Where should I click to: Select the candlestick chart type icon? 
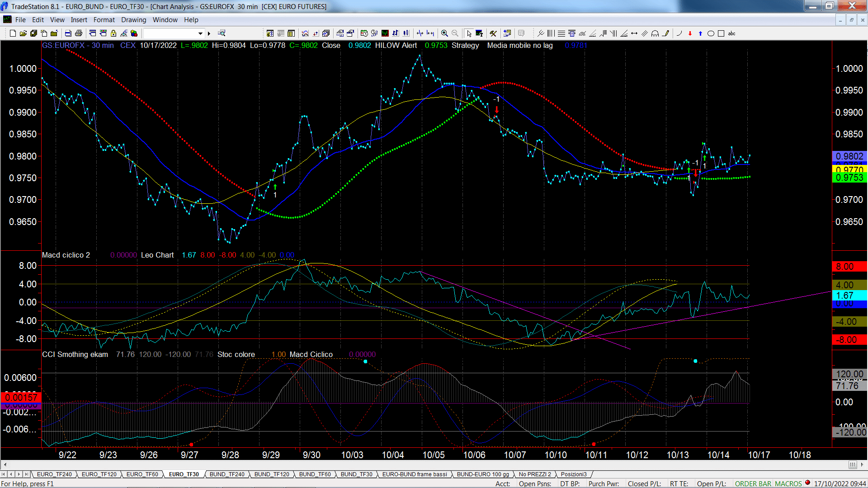(406, 33)
